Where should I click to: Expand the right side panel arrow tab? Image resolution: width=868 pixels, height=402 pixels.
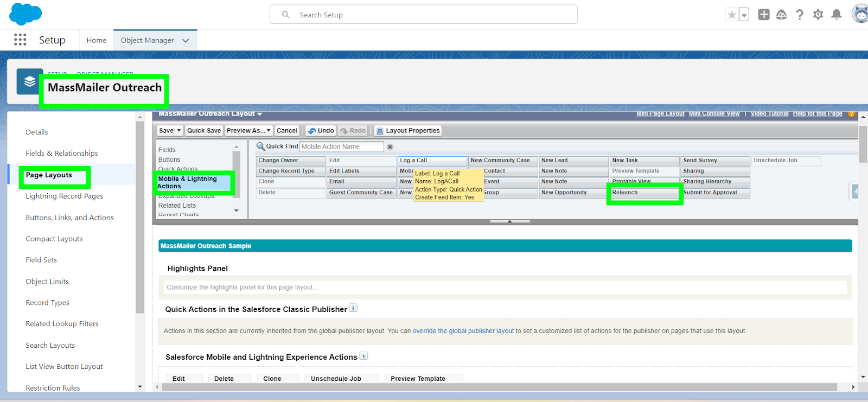click(854, 192)
